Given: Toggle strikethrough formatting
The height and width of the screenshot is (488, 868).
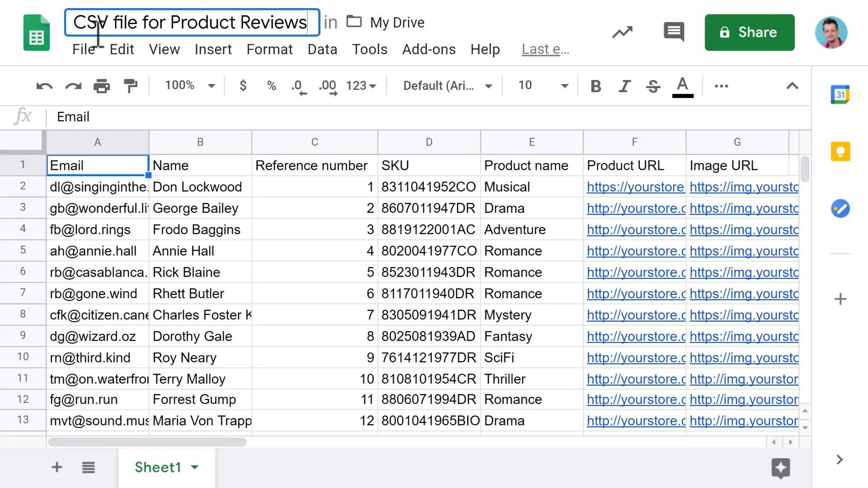Looking at the screenshot, I should (653, 86).
